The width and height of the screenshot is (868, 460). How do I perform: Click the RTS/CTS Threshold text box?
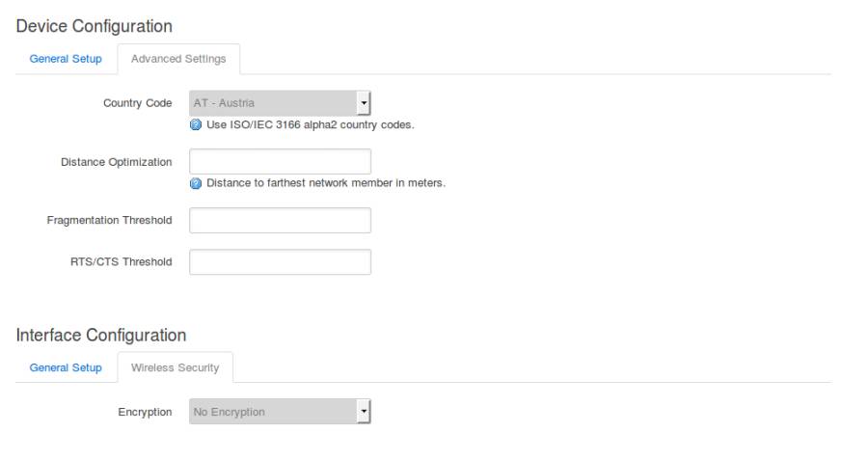point(280,262)
